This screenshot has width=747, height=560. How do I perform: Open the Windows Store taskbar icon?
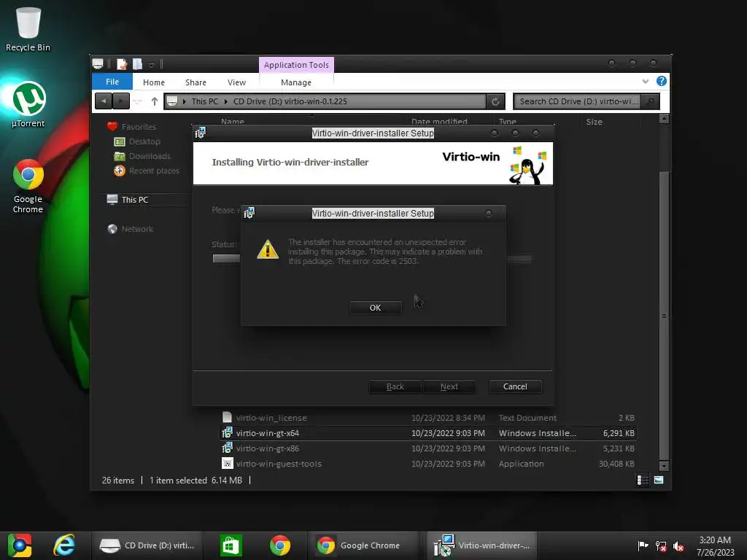(231, 545)
